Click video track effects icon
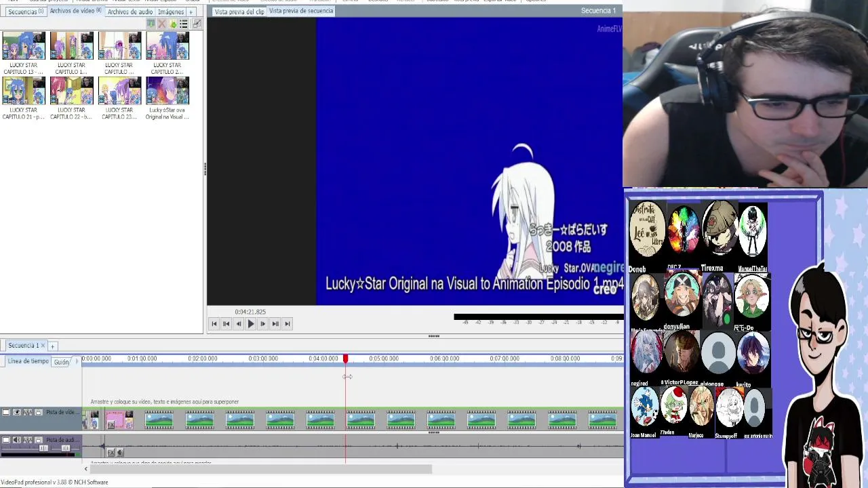 (x=28, y=412)
